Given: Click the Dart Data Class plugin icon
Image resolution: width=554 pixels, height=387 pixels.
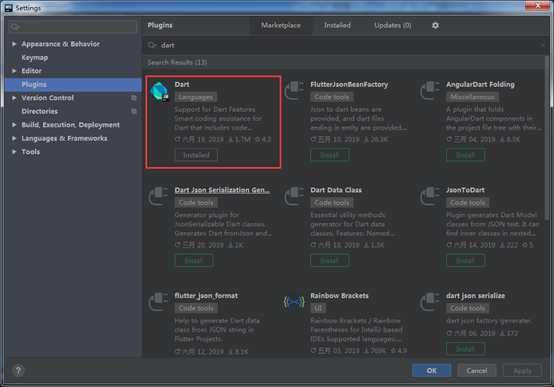Looking at the screenshot, I should (x=294, y=197).
